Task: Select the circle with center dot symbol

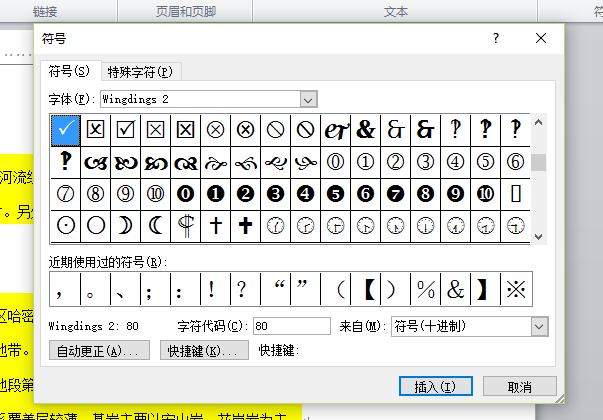Action: tap(65, 226)
